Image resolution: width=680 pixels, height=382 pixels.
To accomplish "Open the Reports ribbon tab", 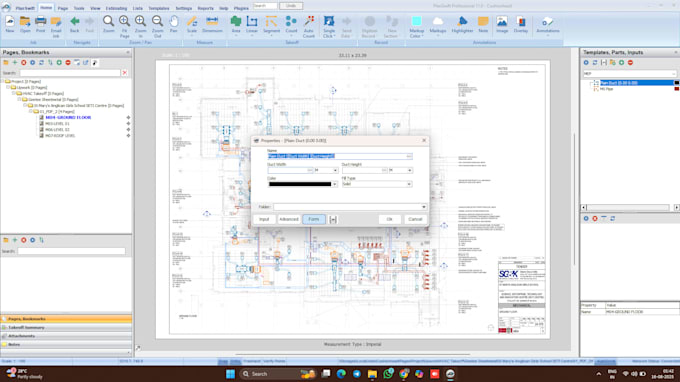I will tap(205, 8).
